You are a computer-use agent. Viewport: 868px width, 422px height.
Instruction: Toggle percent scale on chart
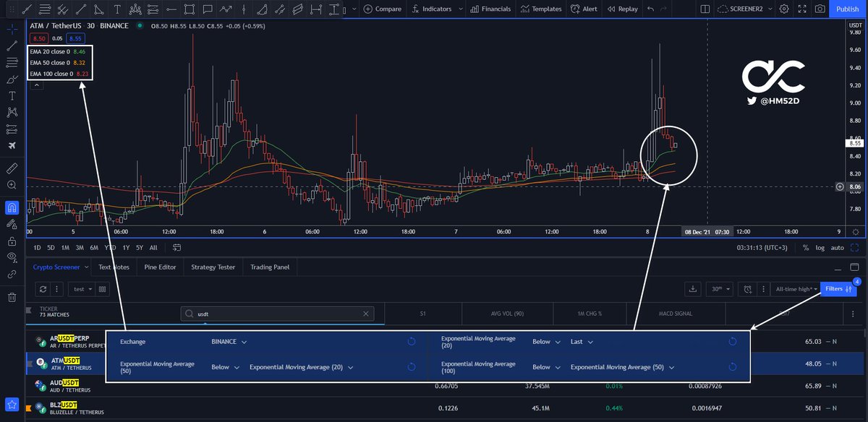tap(806, 248)
